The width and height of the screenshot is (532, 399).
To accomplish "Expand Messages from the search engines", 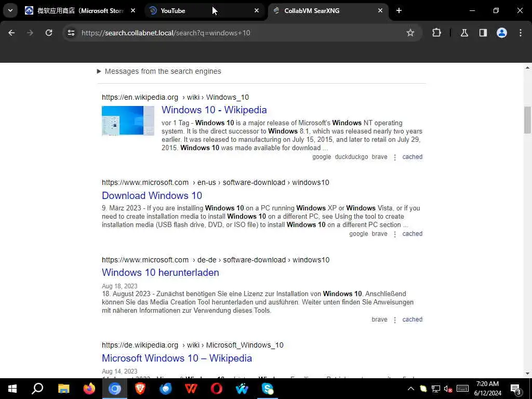I will tap(159, 71).
